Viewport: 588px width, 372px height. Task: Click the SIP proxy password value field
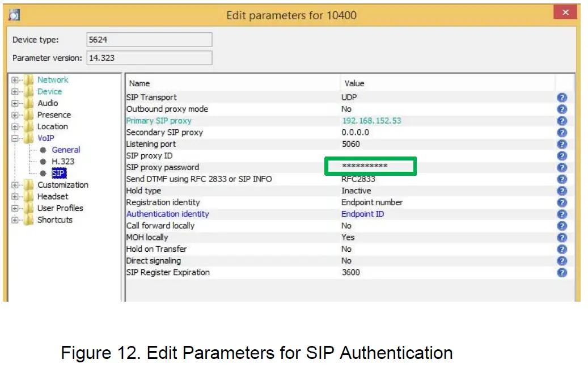(x=370, y=167)
